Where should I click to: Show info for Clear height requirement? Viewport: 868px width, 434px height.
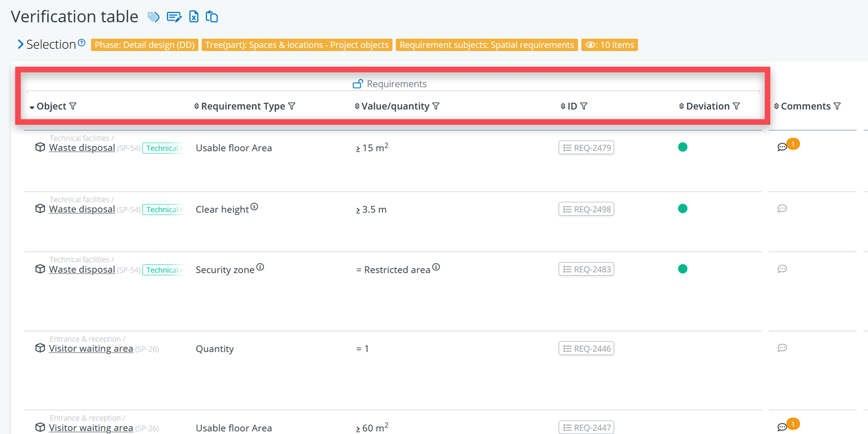click(x=254, y=207)
